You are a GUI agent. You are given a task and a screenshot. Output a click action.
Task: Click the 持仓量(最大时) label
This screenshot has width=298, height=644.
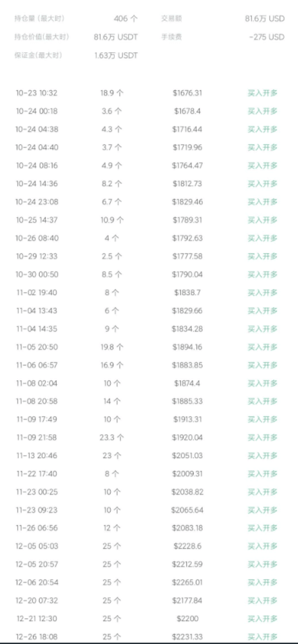click(39, 18)
